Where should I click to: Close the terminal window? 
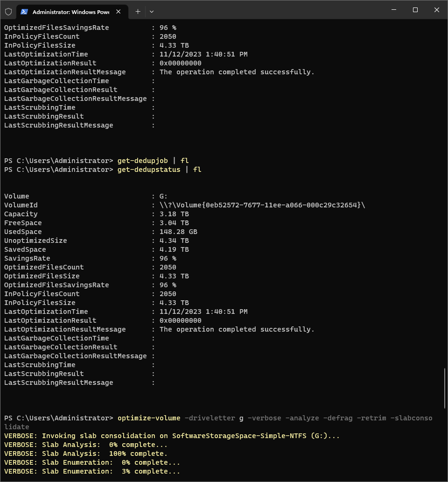click(x=437, y=10)
